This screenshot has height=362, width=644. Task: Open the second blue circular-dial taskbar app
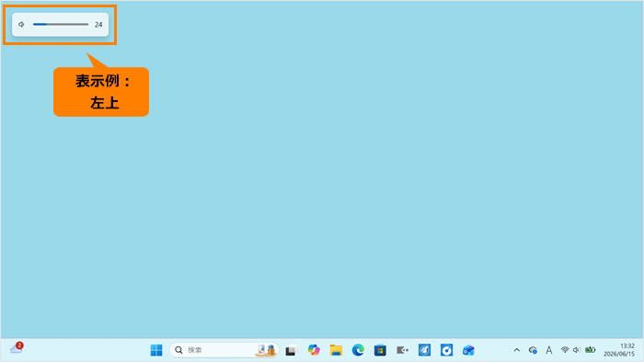point(446,350)
